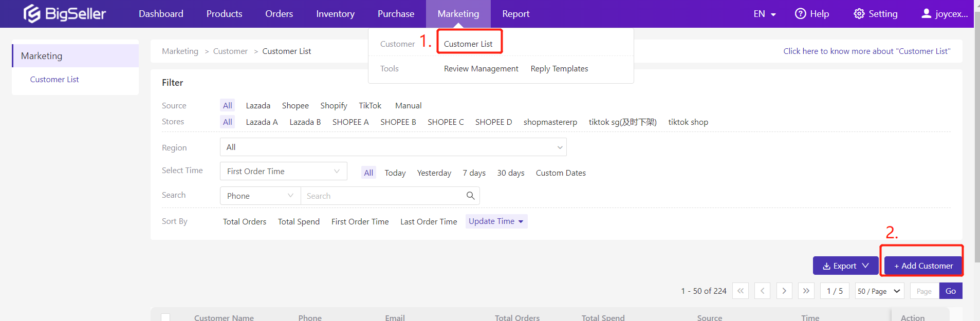Filter stores by shopmastererp

(550, 122)
